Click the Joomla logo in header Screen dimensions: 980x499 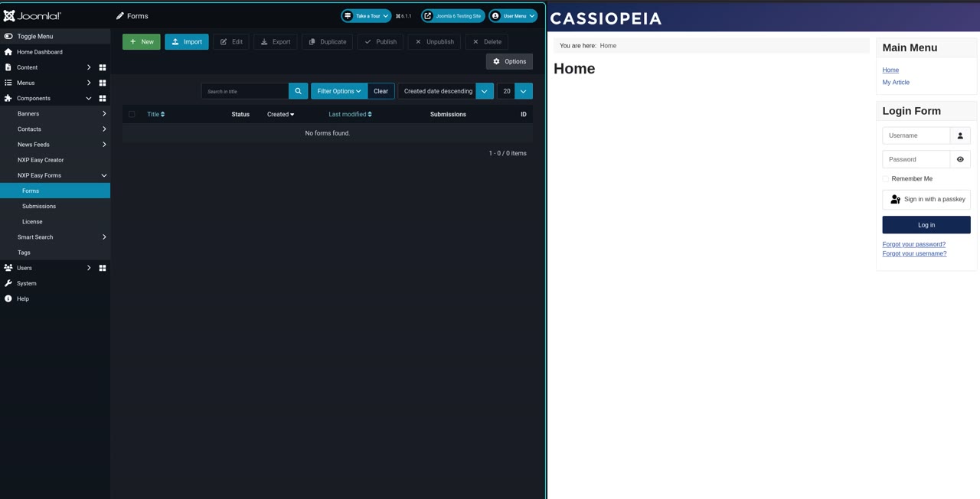pos(32,15)
